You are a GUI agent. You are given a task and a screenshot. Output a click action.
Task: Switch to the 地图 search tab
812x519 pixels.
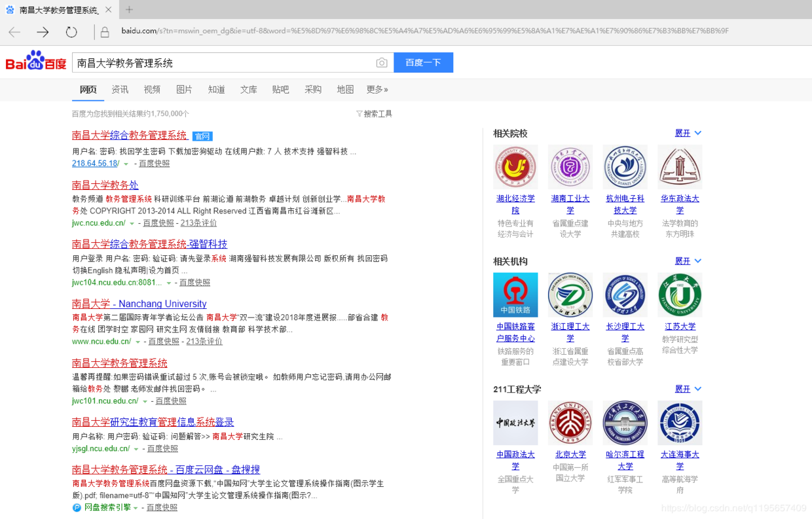(345, 90)
